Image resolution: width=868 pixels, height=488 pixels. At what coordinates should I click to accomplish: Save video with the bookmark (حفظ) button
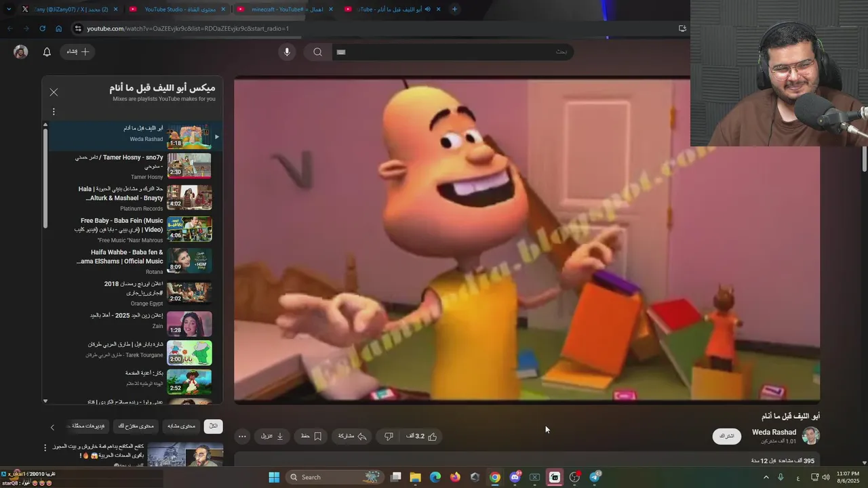pos(311,436)
